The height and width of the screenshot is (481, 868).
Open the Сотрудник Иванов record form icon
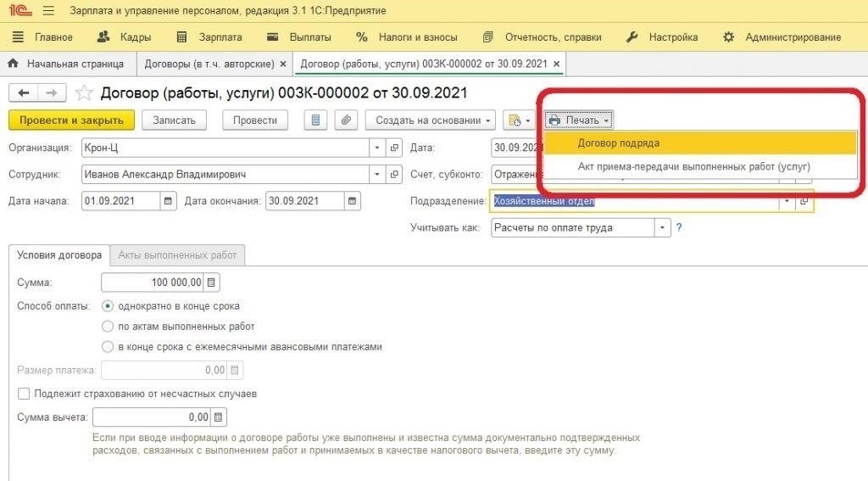394,175
